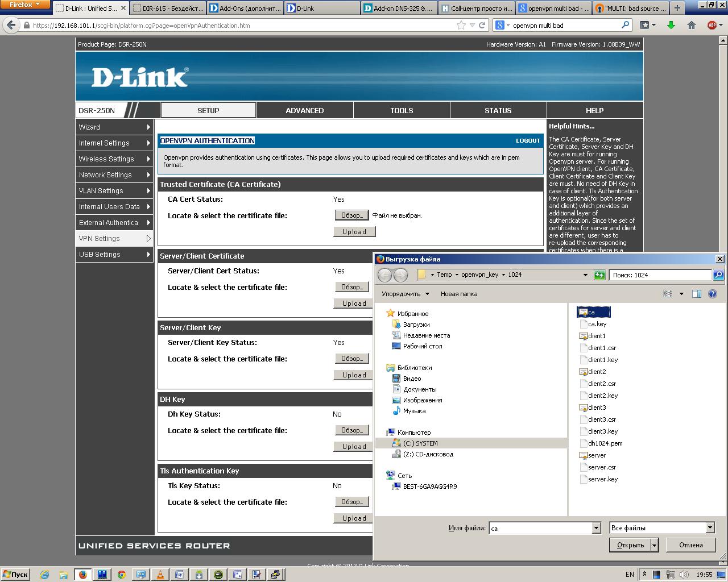Browse for the Tls Authentication Key file

352,502
